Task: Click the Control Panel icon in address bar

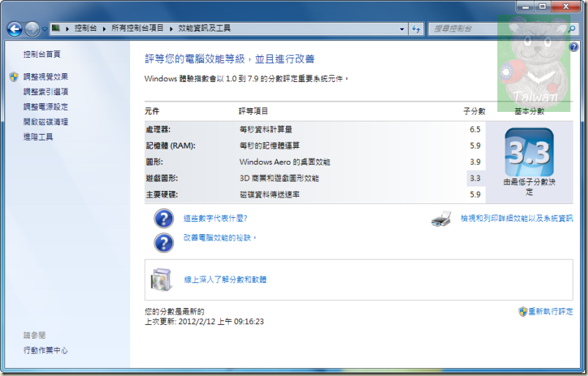Action: [56, 28]
